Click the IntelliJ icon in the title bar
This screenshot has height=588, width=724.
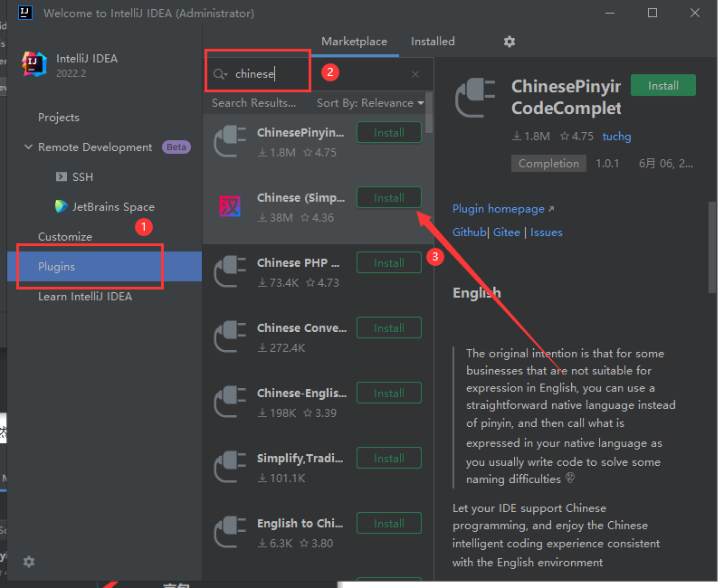25,13
